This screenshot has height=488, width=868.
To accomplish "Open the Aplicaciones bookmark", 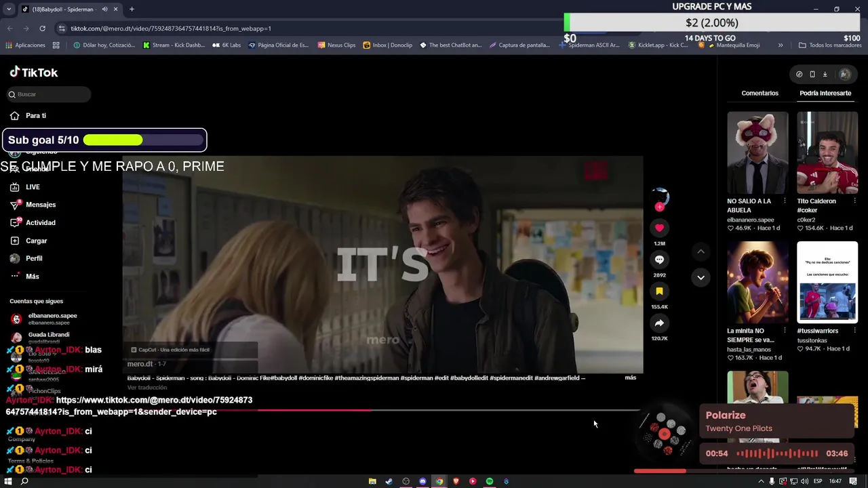I will tap(26, 45).
